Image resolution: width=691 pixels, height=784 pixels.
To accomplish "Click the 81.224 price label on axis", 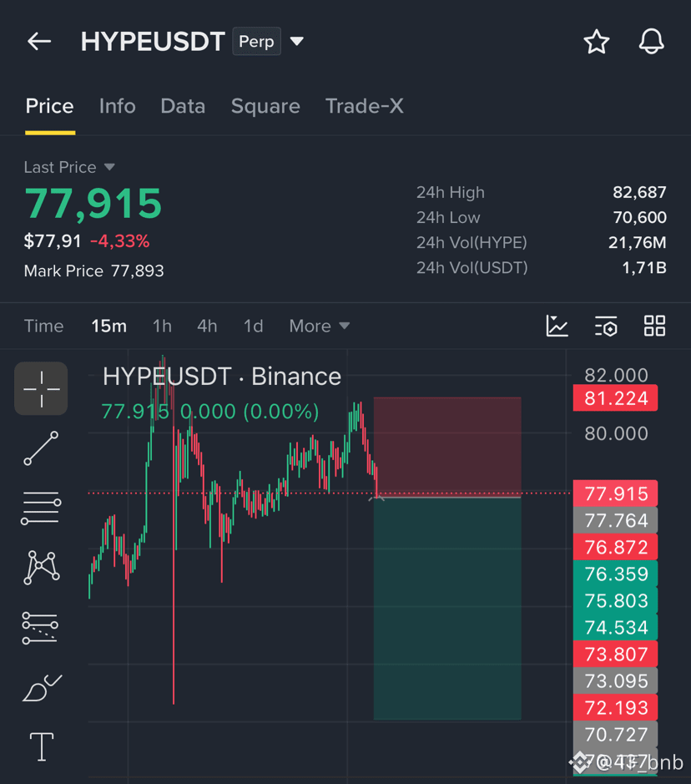I will coord(616,398).
